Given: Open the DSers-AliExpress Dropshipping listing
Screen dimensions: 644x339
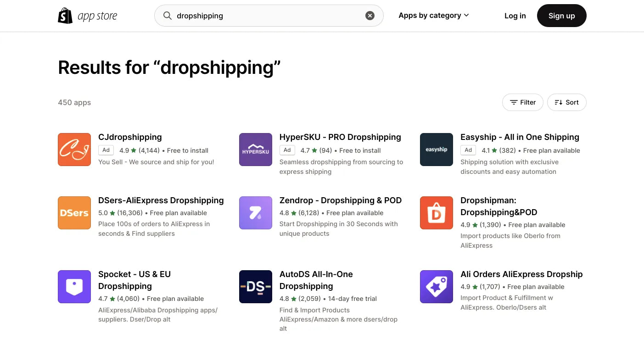Looking at the screenshot, I should coord(161,200).
